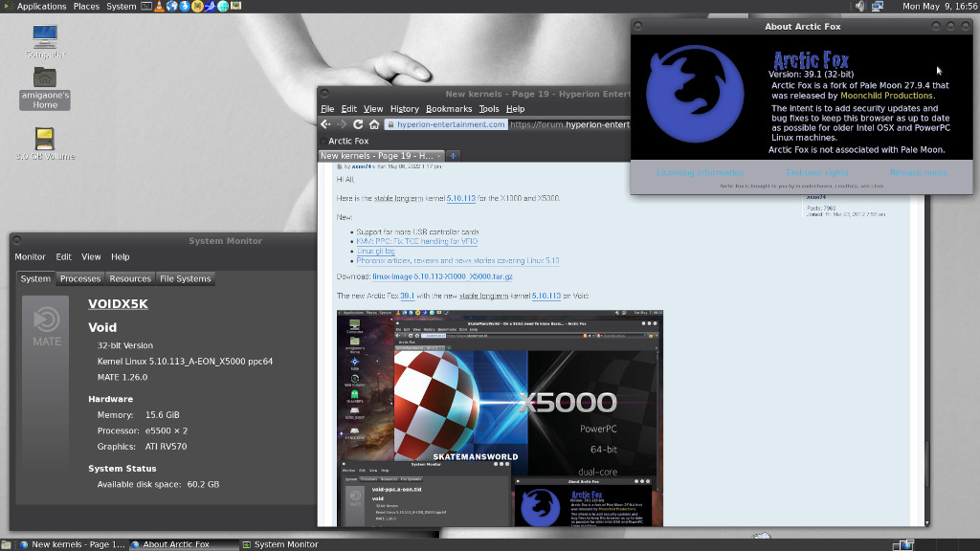Screen dimensions: 980x551
Task: Click End-user rights link
Action: (817, 172)
